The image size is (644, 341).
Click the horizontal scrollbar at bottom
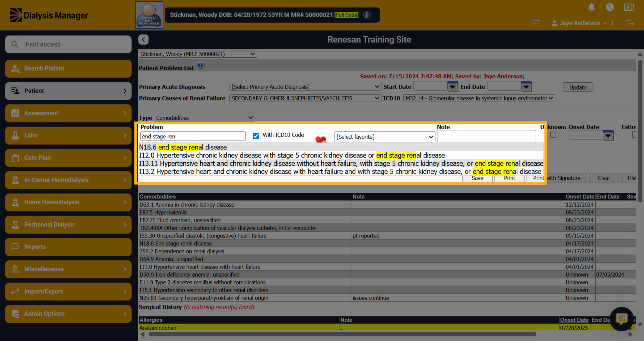tap(342, 334)
